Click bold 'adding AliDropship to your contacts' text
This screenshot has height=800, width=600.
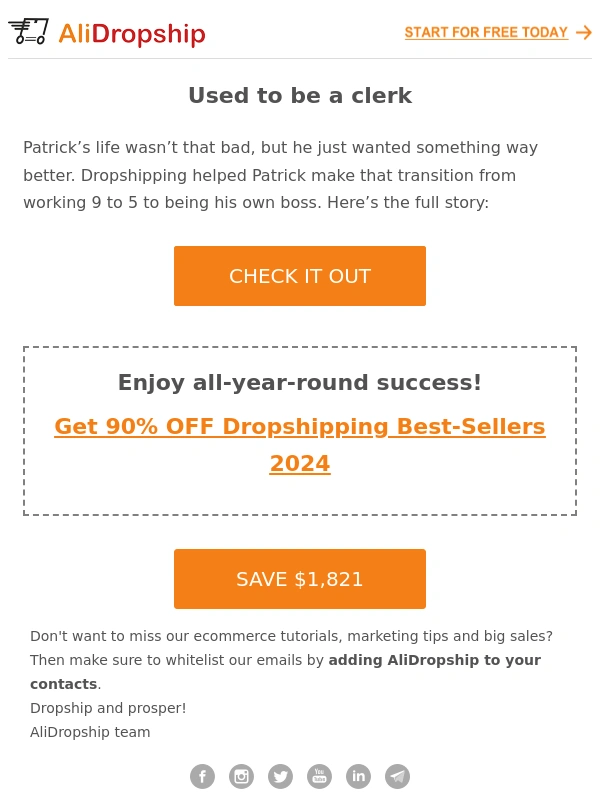tap(286, 672)
